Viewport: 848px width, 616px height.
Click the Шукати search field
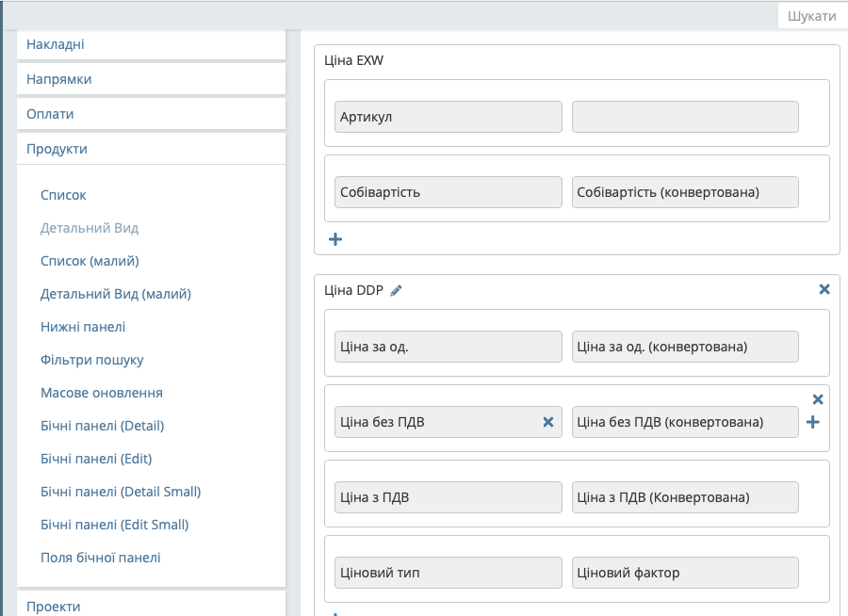pos(811,16)
